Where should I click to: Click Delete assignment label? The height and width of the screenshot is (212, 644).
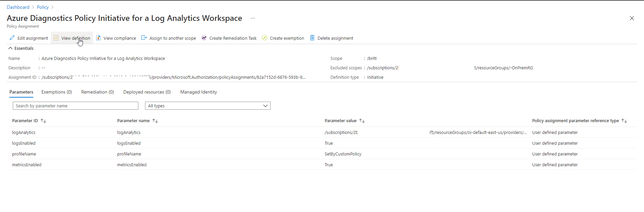pos(335,38)
